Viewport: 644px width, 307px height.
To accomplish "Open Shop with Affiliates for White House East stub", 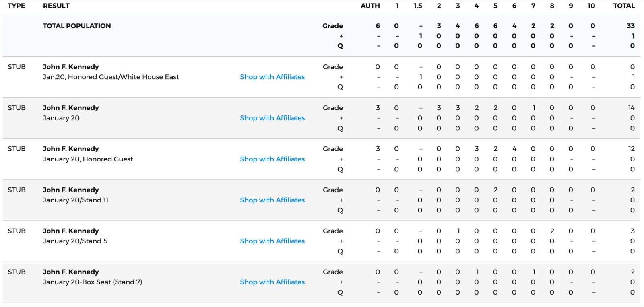I will click(x=272, y=77).
